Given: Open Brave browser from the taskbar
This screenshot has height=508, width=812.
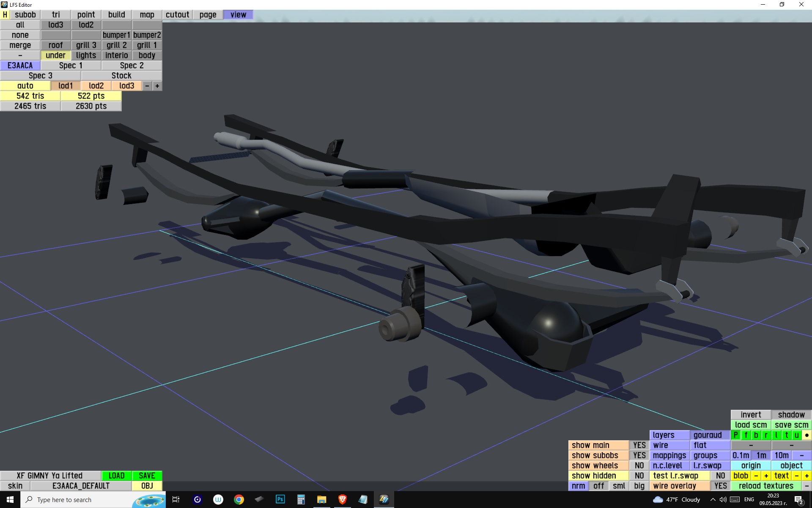Looking at the screenshot, I should click(x=343, y=500).
